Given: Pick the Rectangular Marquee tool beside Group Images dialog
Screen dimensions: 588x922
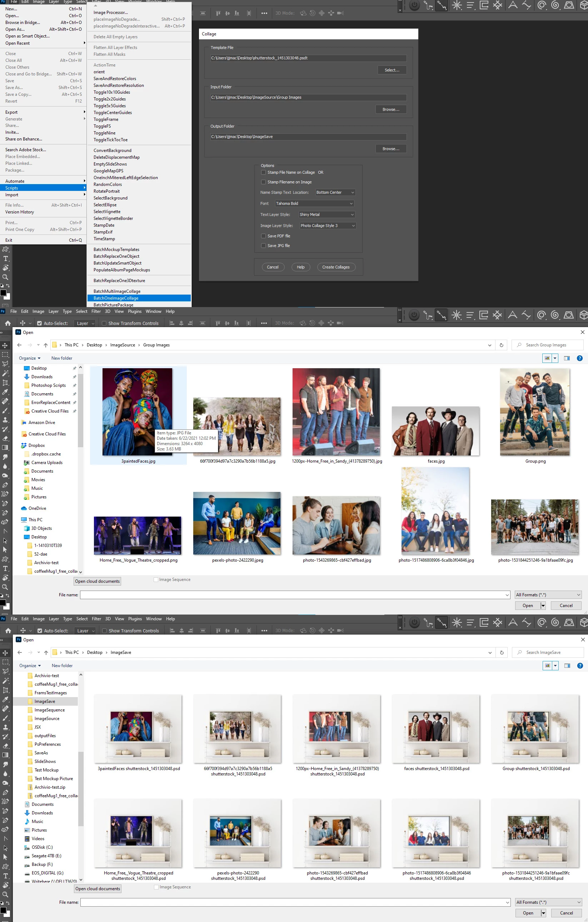Looking at the screenshot, I should [x=5, y=355].
